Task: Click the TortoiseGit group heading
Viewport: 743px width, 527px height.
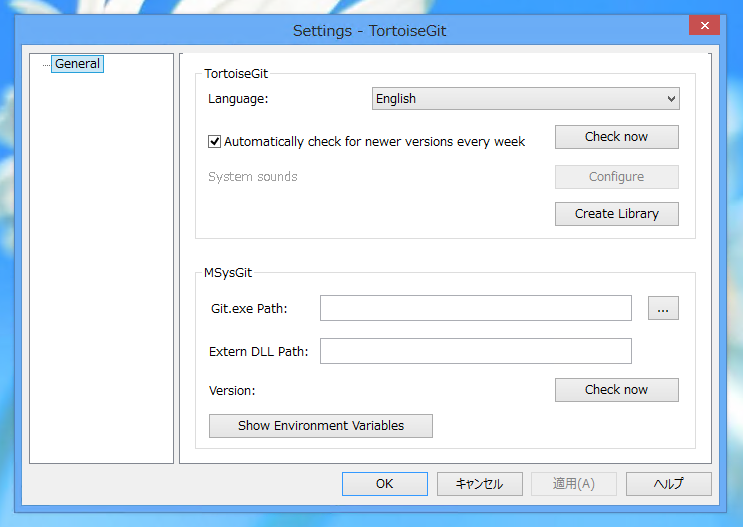Action: pos(236,74)
